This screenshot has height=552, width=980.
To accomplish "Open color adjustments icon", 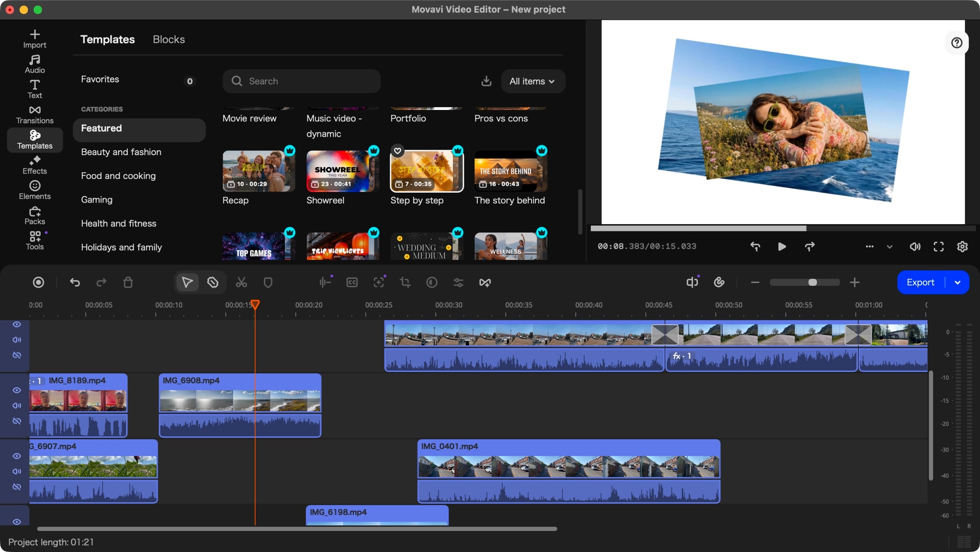I will [x=432, y=283].
